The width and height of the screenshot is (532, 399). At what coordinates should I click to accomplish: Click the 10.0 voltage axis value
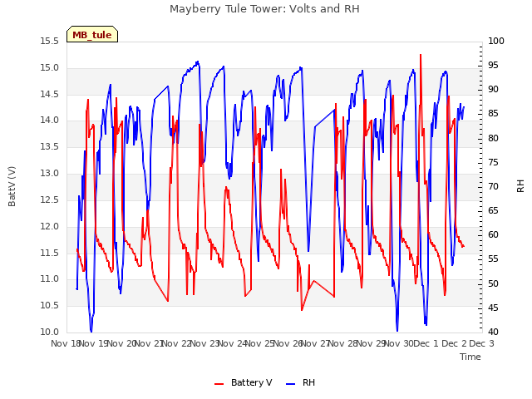(x=49, y=332)
